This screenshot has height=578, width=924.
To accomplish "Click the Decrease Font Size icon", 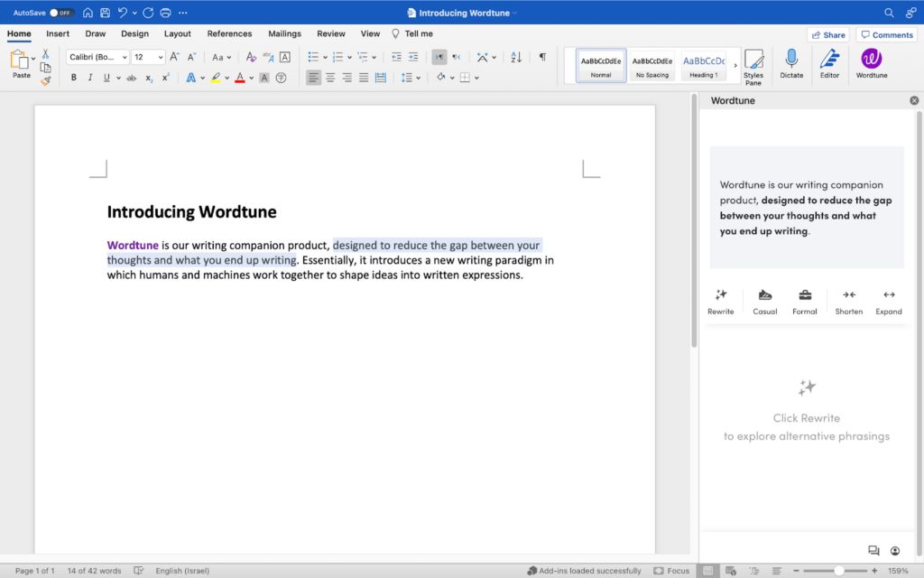I will pyautogui.click(x=191, y=57).
